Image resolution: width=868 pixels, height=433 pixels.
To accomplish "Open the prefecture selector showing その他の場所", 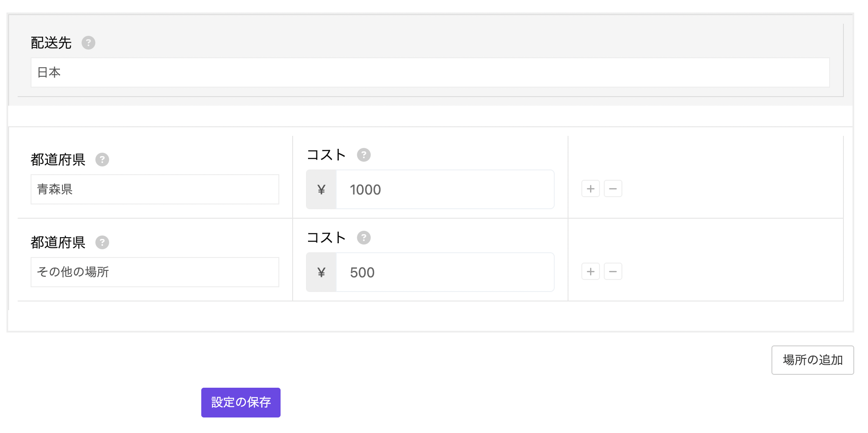I will [155, 272].
